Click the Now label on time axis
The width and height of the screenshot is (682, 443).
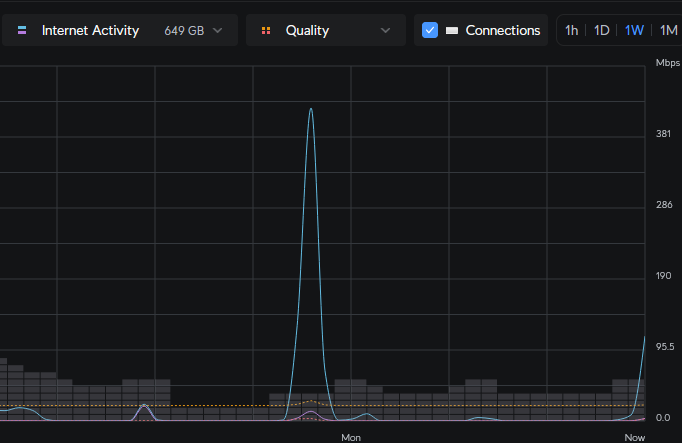click(635, 437)
